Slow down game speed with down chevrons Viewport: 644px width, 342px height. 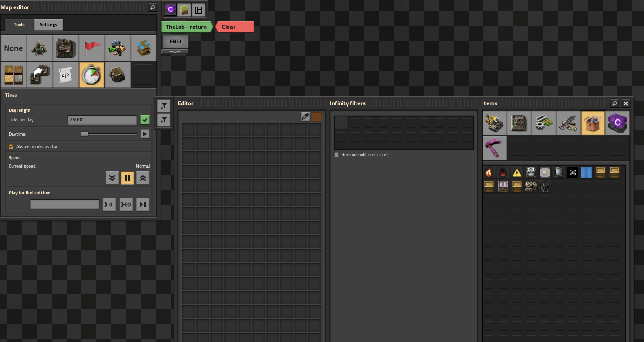pyautogui.click(x=112, y=178)
